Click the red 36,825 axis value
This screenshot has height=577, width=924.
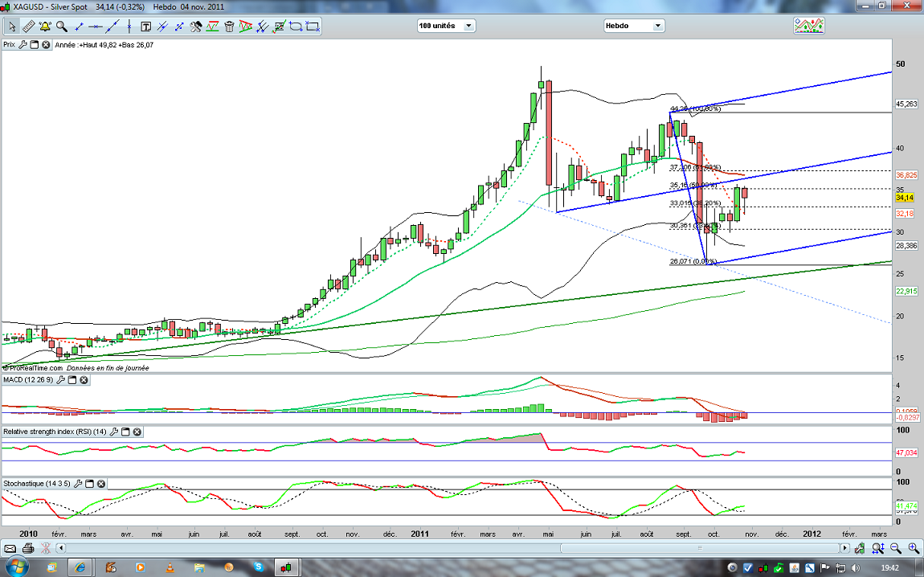(907, 176)
